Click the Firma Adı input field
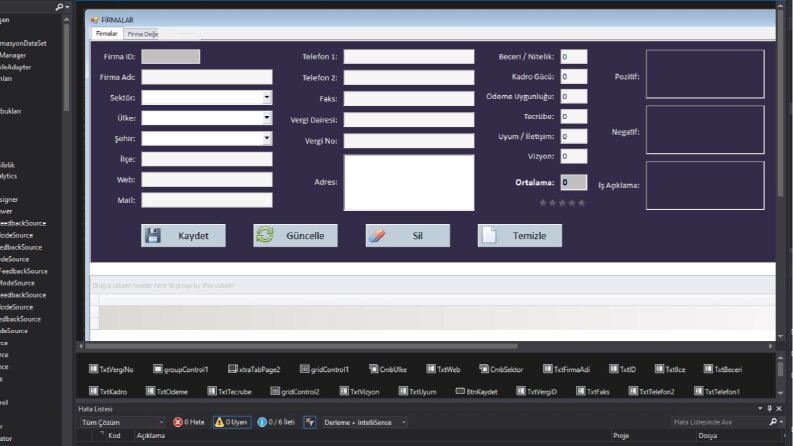This screenshot has height=446, width=793. coord(207,77)
